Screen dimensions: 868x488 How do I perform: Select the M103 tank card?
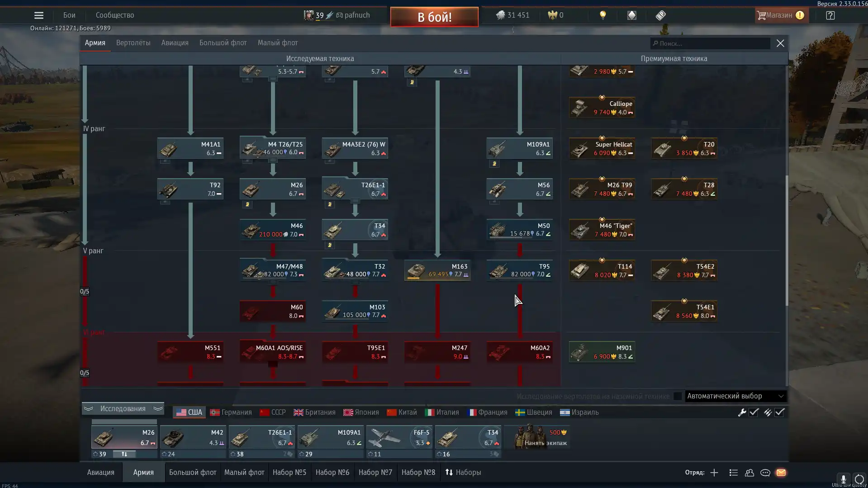355,311
